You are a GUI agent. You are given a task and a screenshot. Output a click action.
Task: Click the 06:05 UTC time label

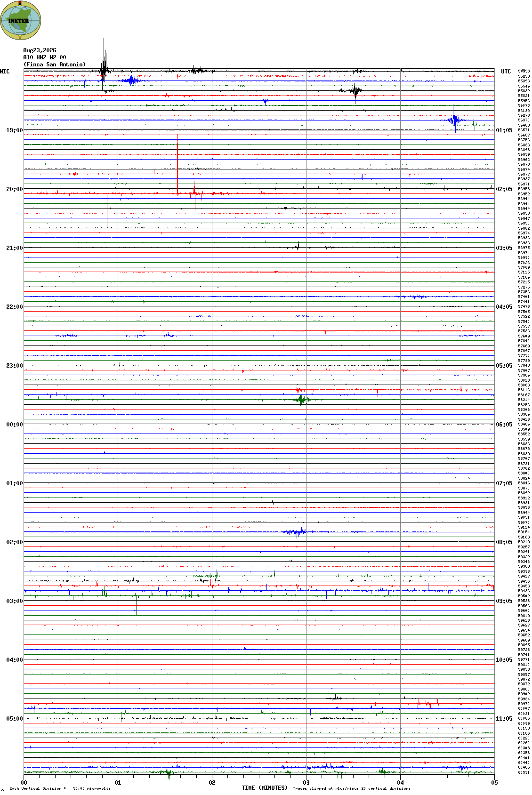pos(504,425)
